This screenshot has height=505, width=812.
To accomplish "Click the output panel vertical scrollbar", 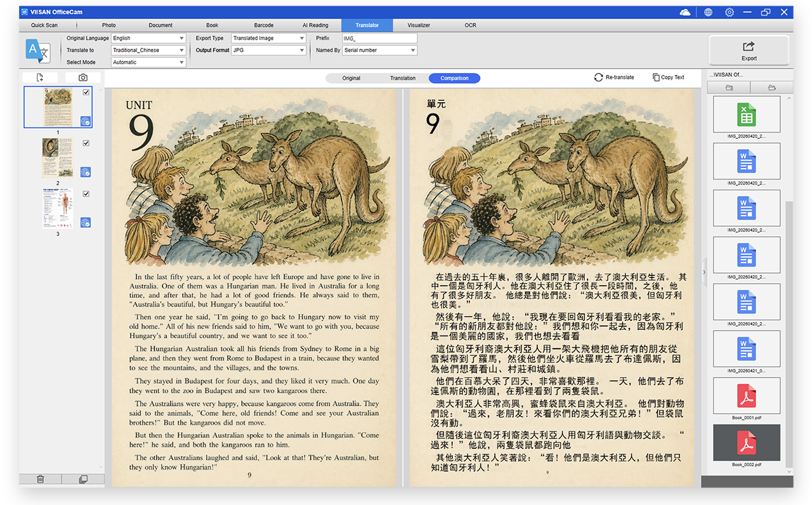I will pos(789,334).
